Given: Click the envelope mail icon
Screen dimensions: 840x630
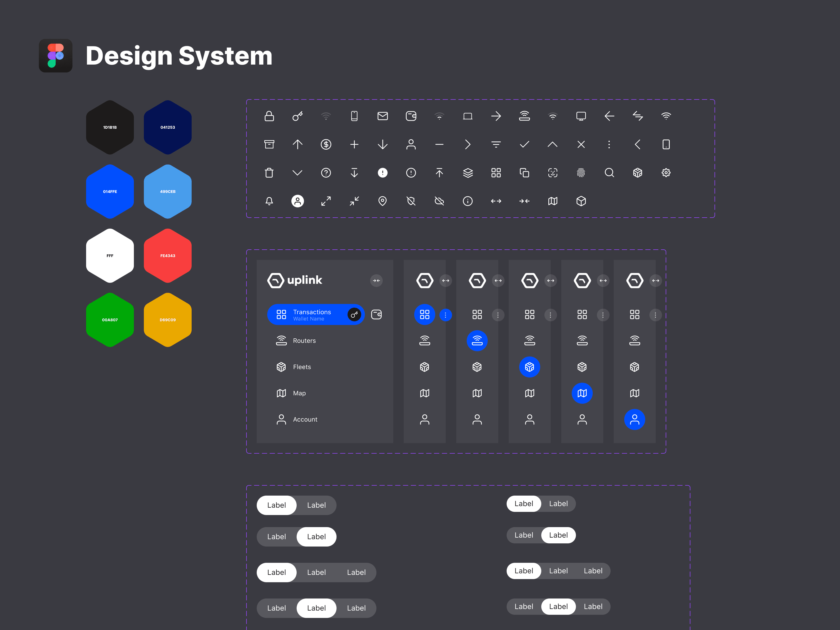Looking at the screenshot, I should click(x=382, y=116).
